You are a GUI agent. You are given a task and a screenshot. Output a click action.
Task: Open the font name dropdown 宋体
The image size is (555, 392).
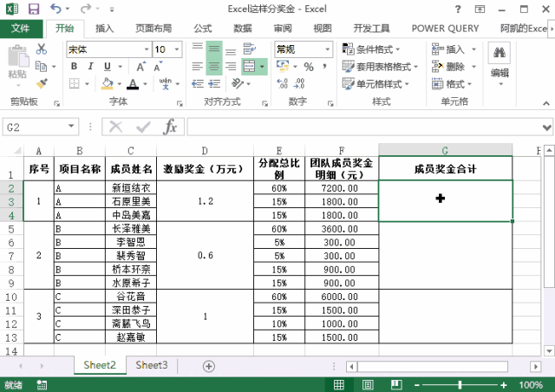pos(147,49)
